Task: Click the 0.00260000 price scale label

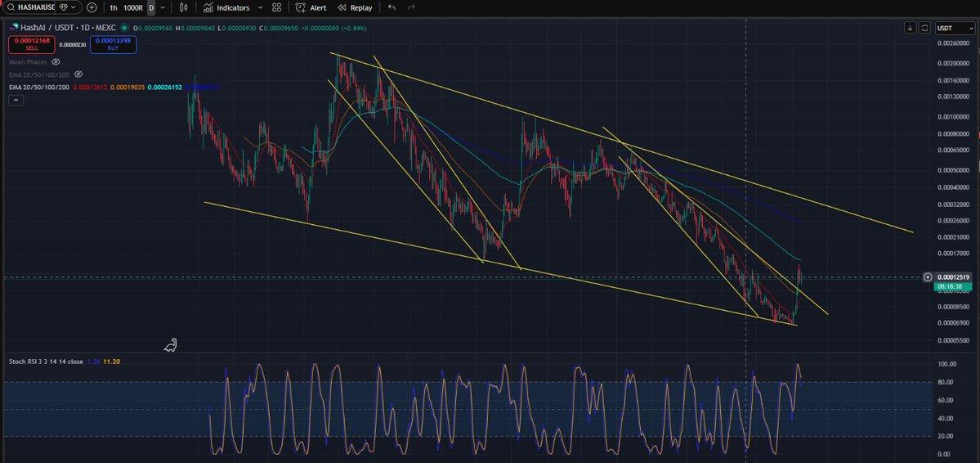Action: (x=955, y=43)
